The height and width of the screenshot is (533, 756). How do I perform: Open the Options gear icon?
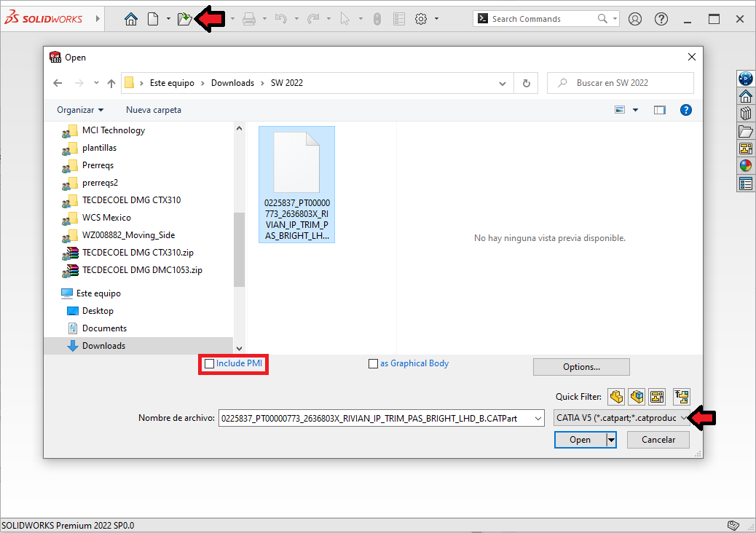point(421,19)
